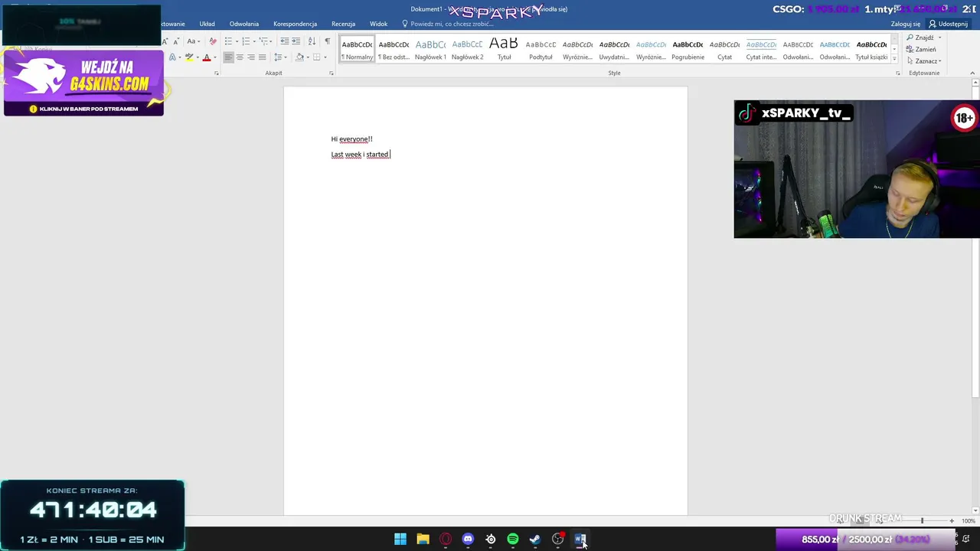
Task: Apply the text effects icon
Action: click(172, 57)
